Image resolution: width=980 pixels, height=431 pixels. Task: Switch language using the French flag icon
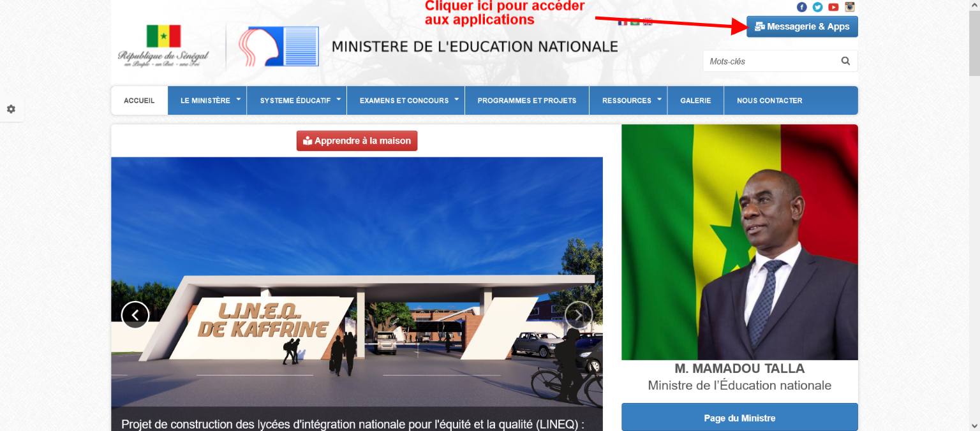click(623, 21)
